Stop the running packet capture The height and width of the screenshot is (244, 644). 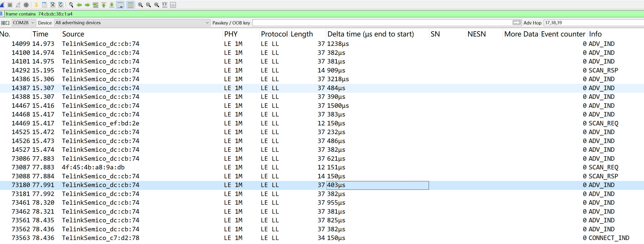(x=10, y=5)
